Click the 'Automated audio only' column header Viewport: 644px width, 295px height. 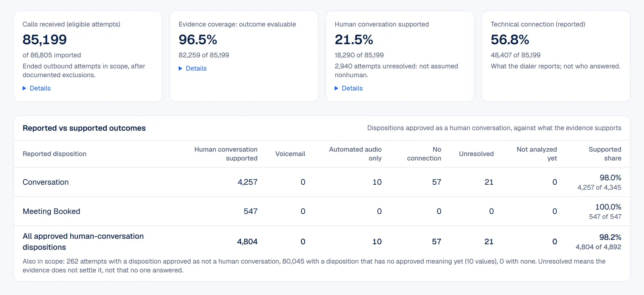(355, 154)
